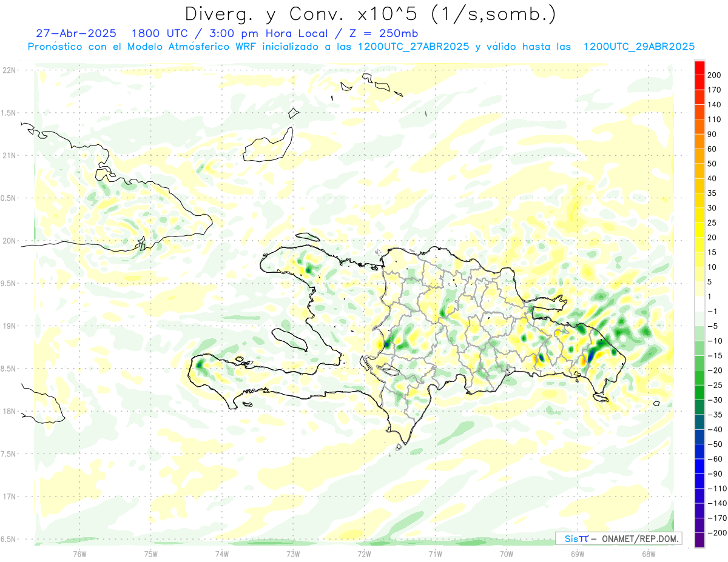Click the "1.5N" latitude label
The width and height of the screenshot is (728, 562).
point(8,113)
